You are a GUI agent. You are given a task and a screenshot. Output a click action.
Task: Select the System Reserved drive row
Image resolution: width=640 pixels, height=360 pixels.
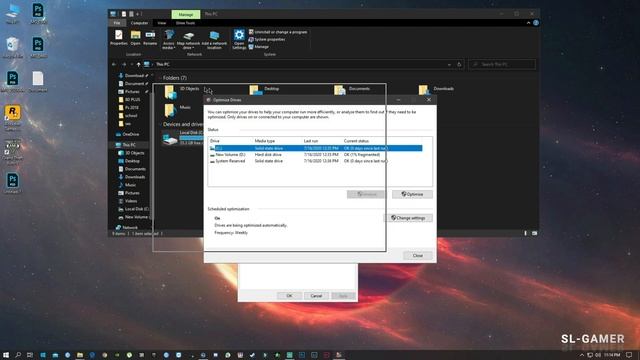(316, 161)
